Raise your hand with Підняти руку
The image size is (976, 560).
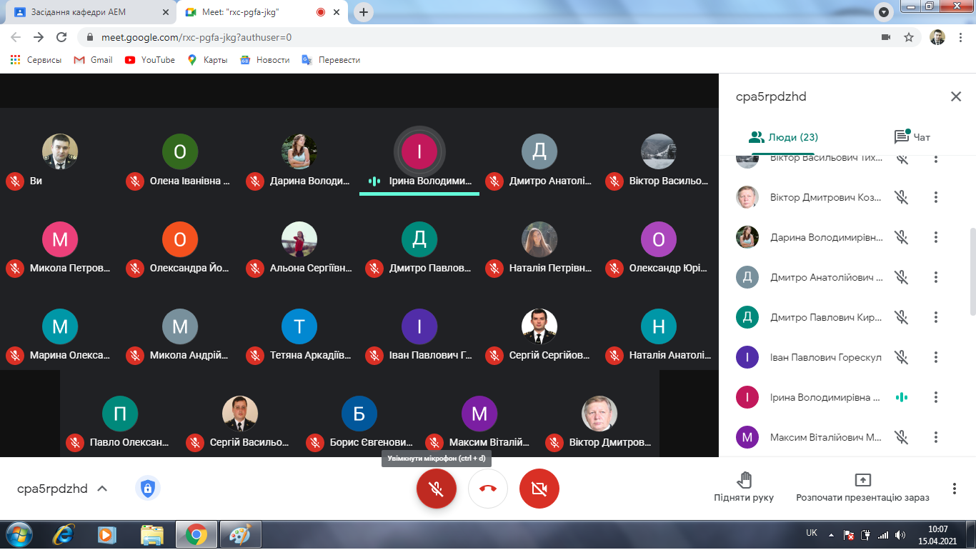point(744,488)
